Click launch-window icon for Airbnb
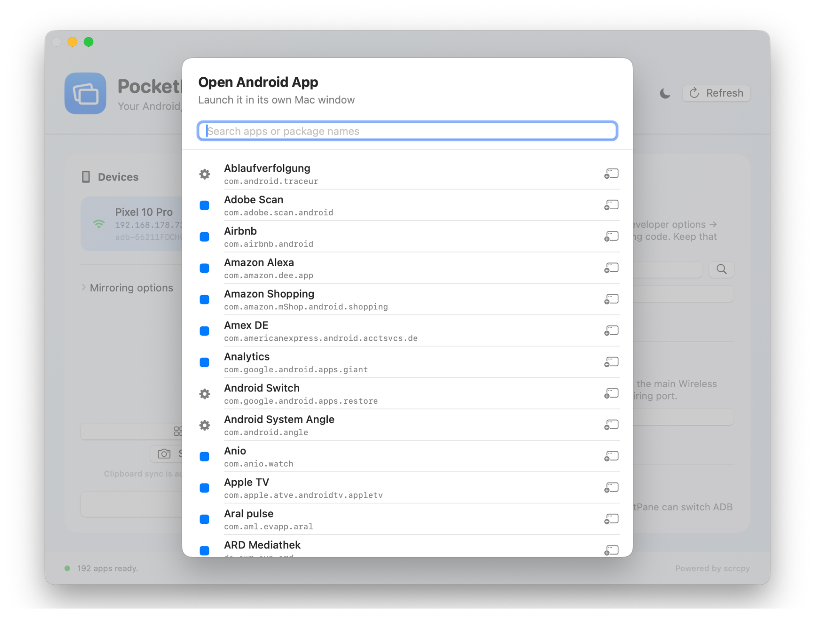 pos(611,236)
